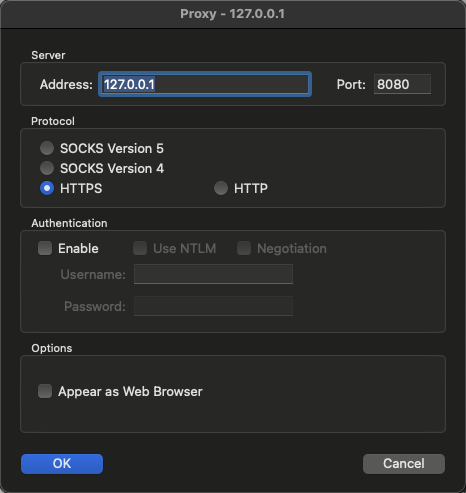Click the Authentication section heading

pyautogui.click(x=69, y=223)
